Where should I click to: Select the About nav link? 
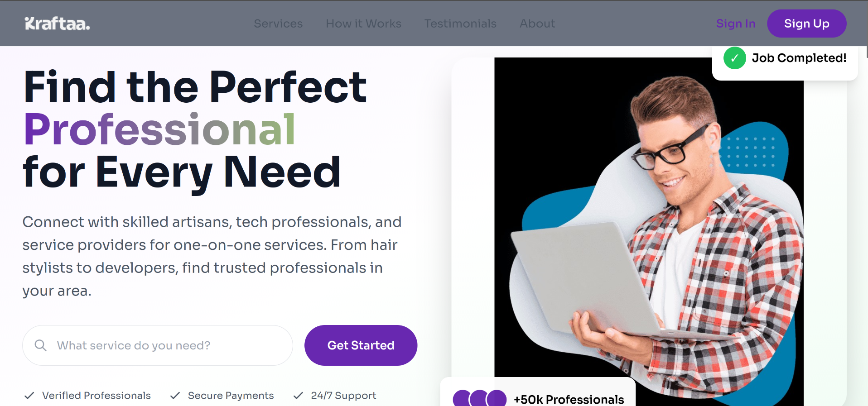coord(537,24)
